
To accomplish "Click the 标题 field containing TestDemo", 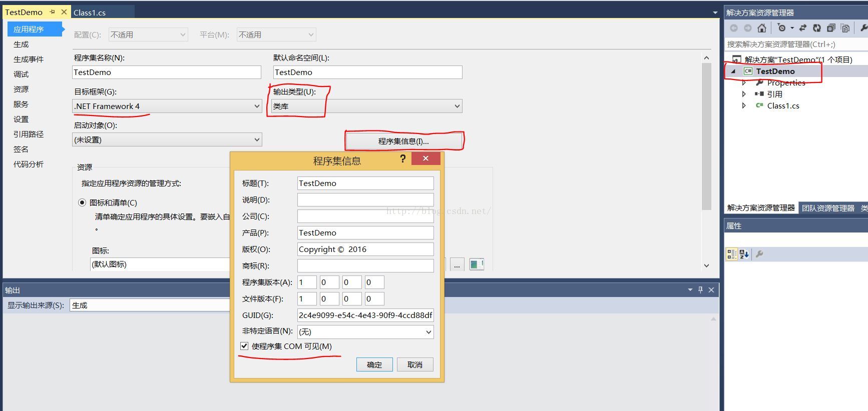I will click(x=365, y=183).
